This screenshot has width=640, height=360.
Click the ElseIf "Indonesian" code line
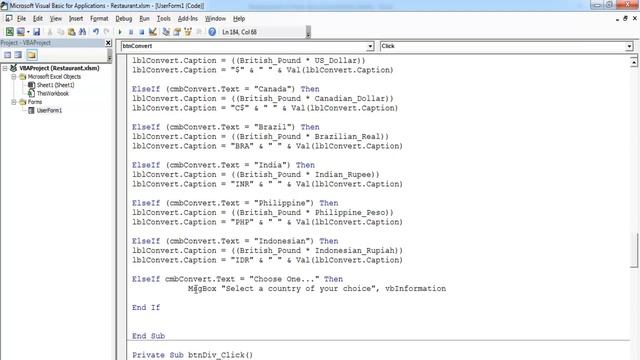(x=235, y=241)
